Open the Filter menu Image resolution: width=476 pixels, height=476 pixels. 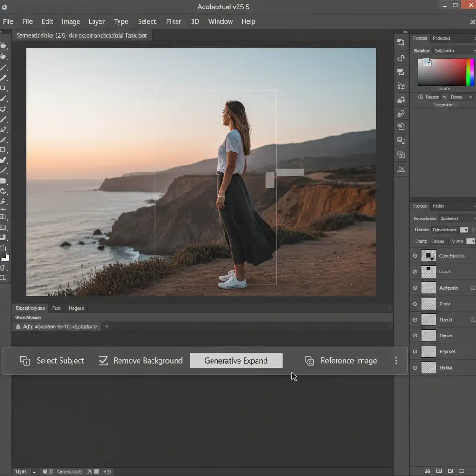(x=173, y=21)
